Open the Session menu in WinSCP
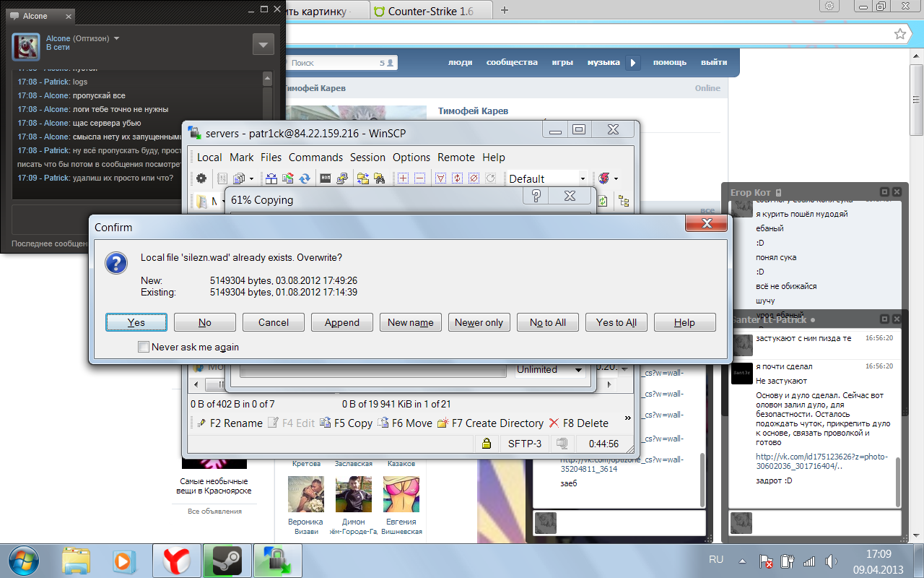924x578 pixels. [368, 158]
